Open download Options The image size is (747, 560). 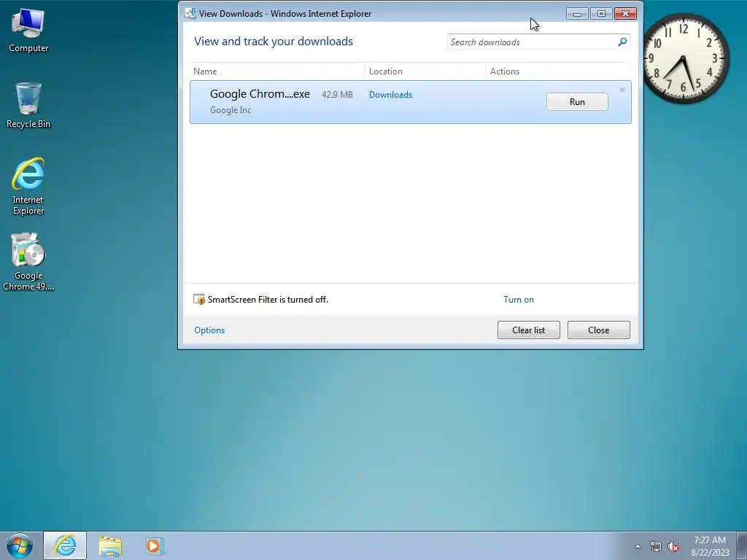click(209, 330)
